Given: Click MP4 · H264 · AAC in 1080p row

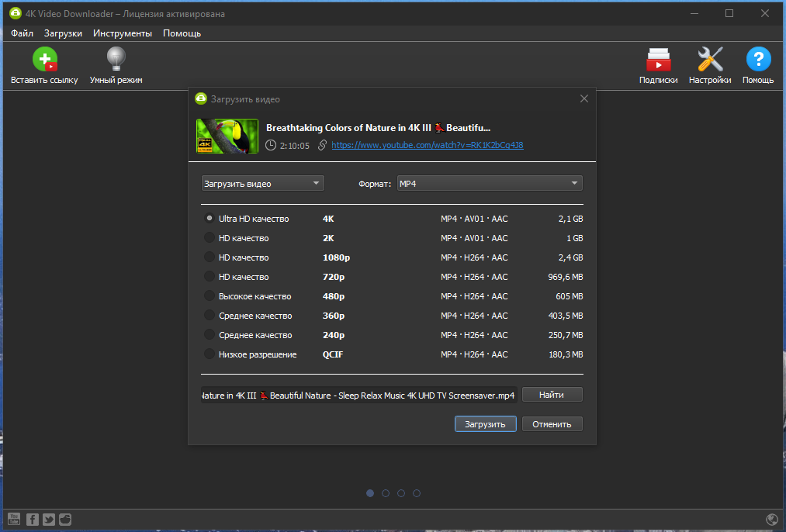Looking at the screenshot, I should click(474, 257).
